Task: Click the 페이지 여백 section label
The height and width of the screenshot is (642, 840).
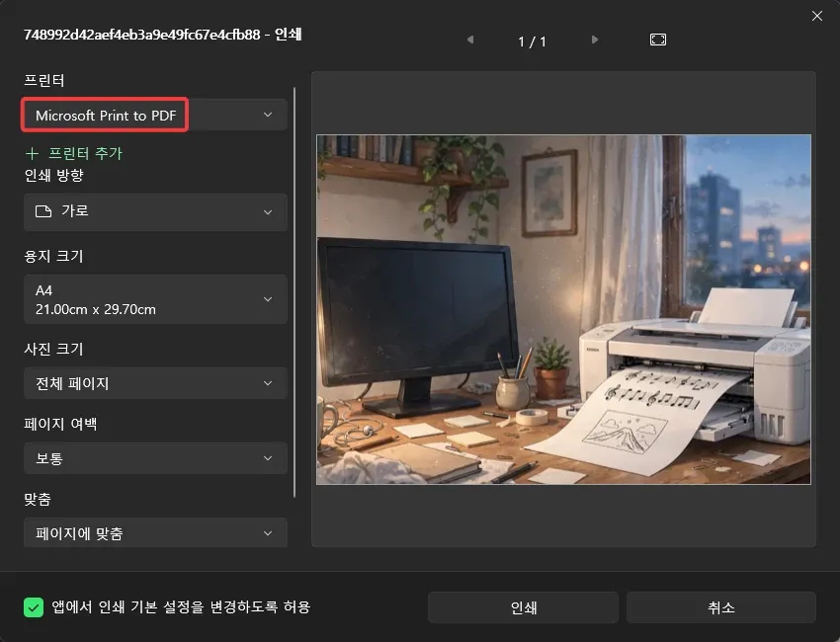Action: (x=60, y=424)
